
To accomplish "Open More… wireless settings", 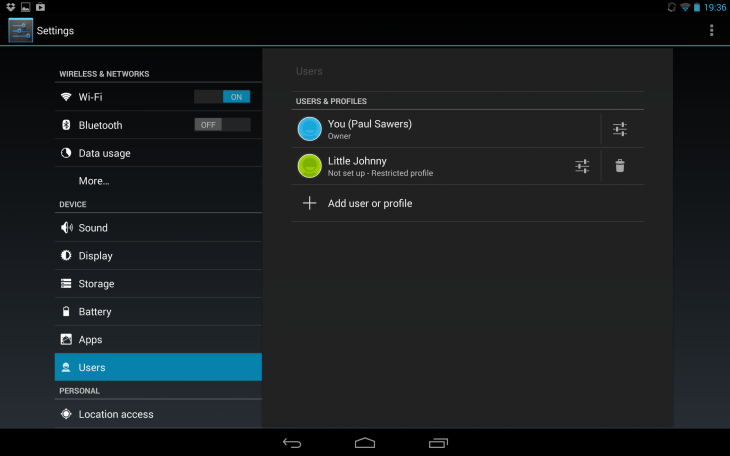I will pos(158,181).
